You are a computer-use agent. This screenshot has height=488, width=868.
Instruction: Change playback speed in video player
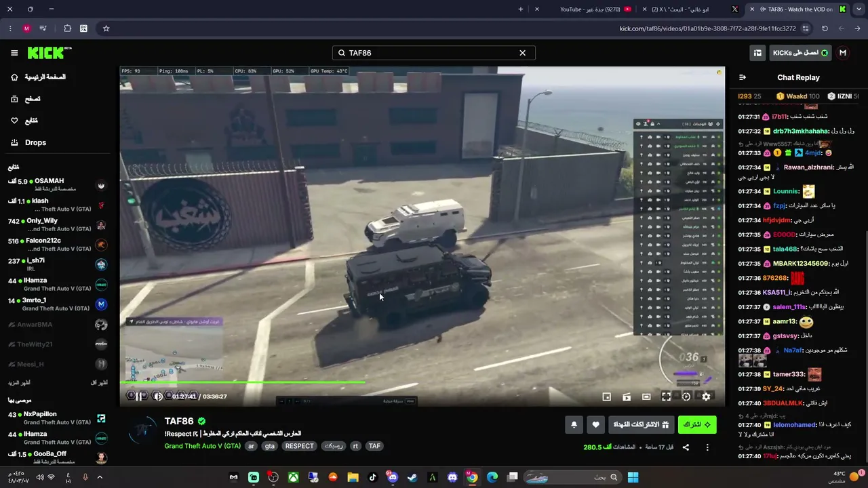[686, 396]
